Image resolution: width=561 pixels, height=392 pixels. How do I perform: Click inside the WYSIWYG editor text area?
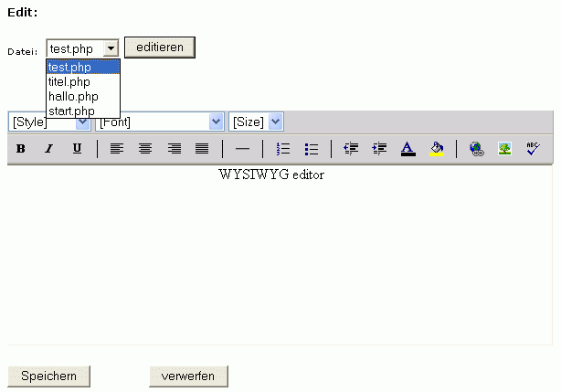274,256
